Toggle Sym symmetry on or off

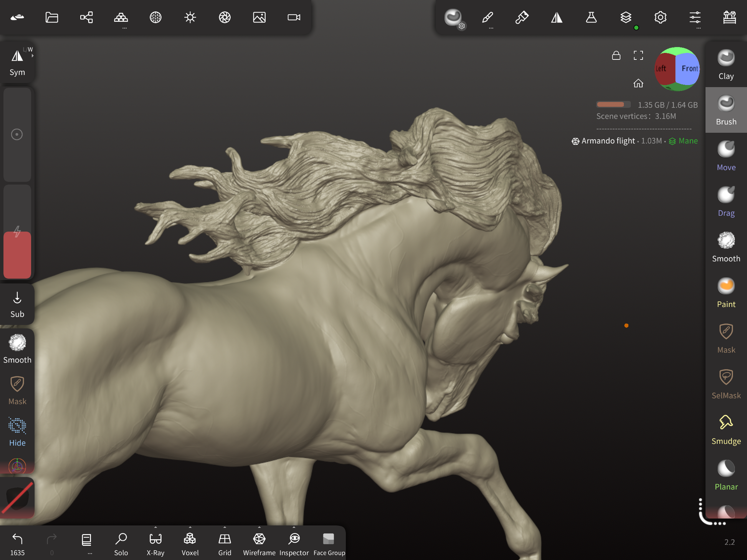17,63
